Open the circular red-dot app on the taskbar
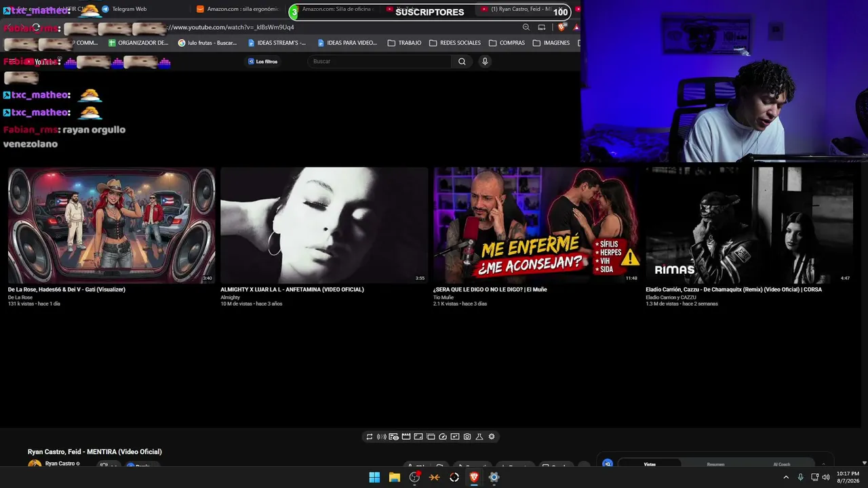 coord(414,477)
